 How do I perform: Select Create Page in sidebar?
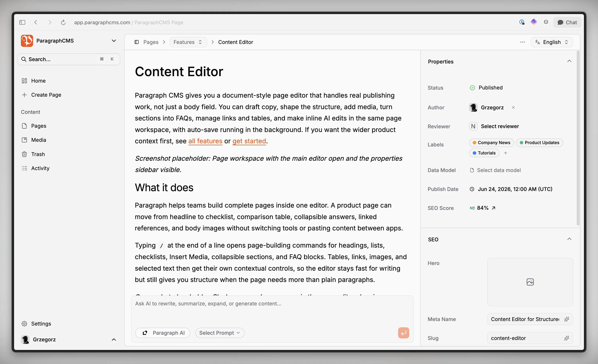46,95
